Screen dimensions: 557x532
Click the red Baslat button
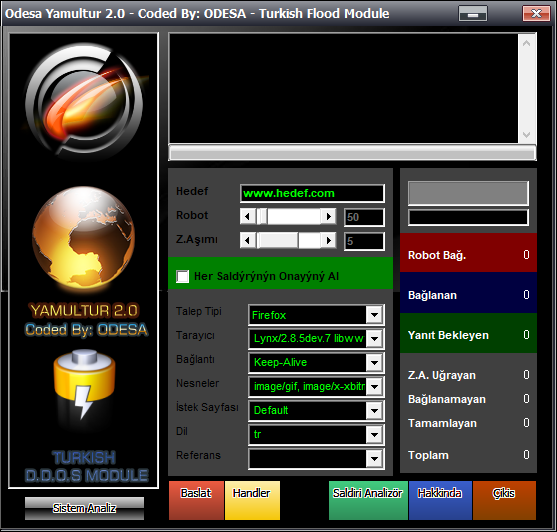coord(196,500)
